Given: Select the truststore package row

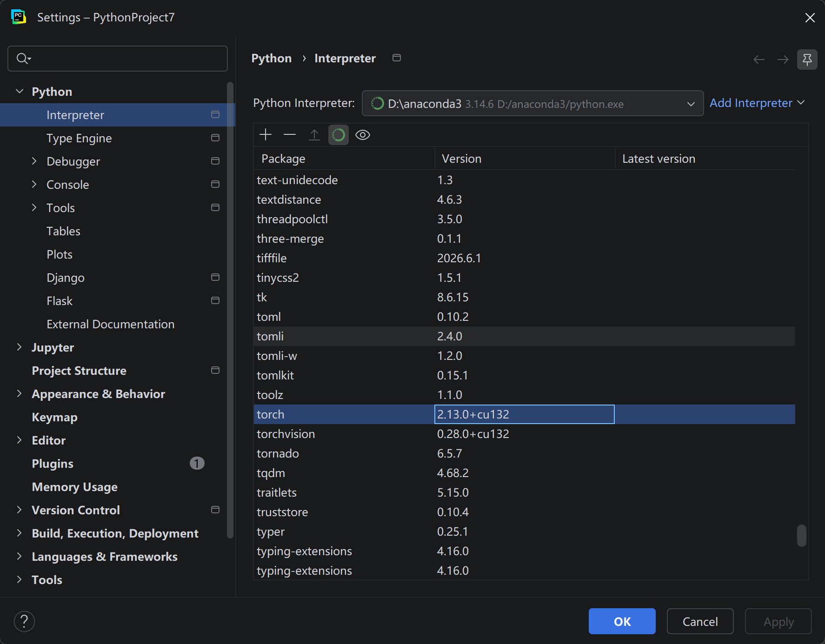Looking at the screenshot, I should 525,512.
